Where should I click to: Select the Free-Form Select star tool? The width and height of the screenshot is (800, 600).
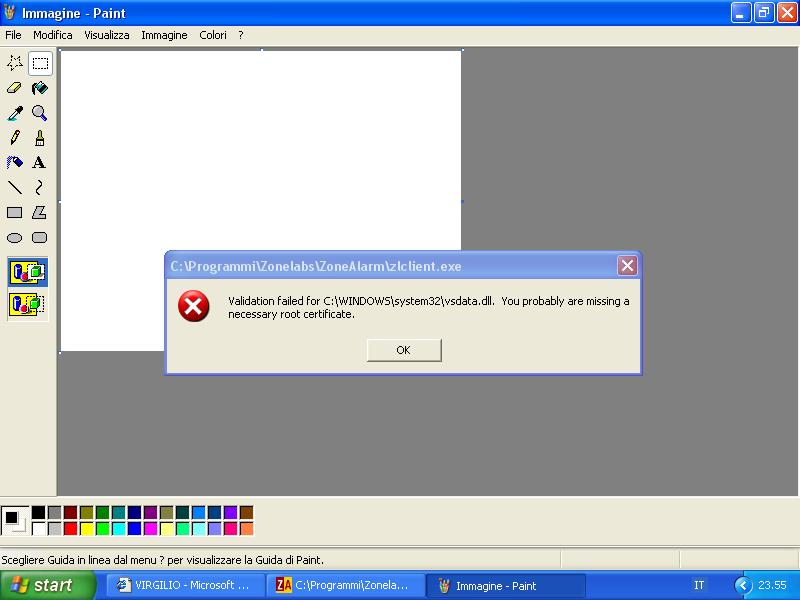click(x=15, y=63)
